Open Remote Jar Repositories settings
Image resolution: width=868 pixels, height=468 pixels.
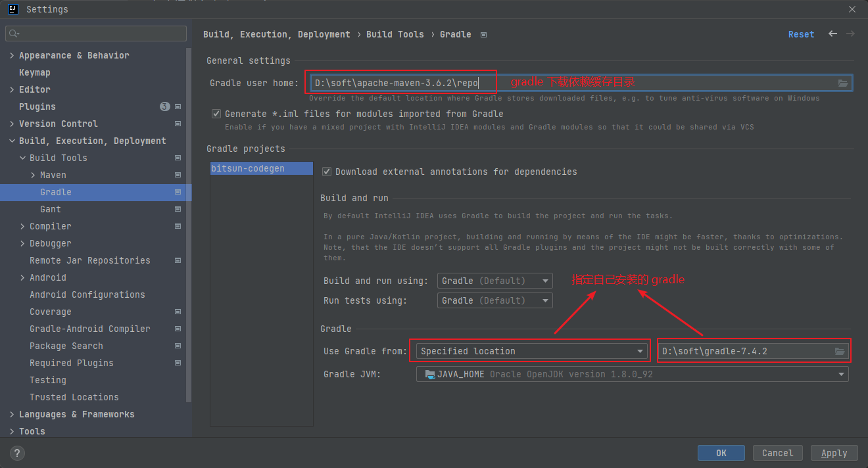click(90, 260)
